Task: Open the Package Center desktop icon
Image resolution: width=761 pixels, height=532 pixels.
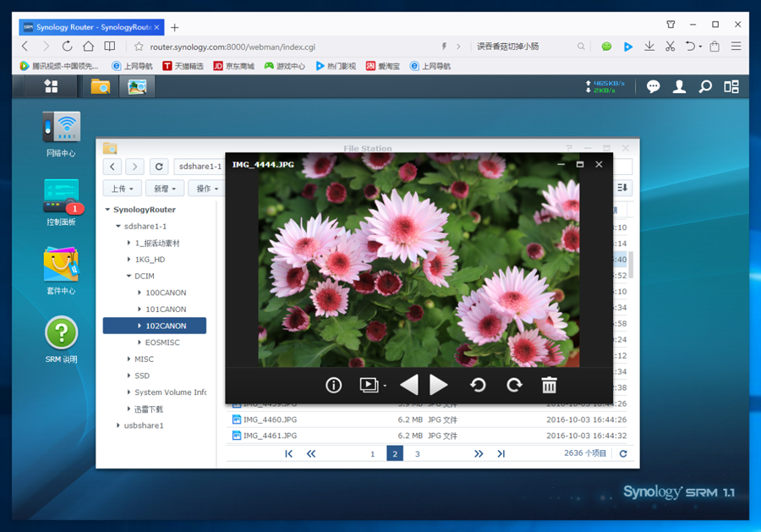Action: click(x=61, y=266)
